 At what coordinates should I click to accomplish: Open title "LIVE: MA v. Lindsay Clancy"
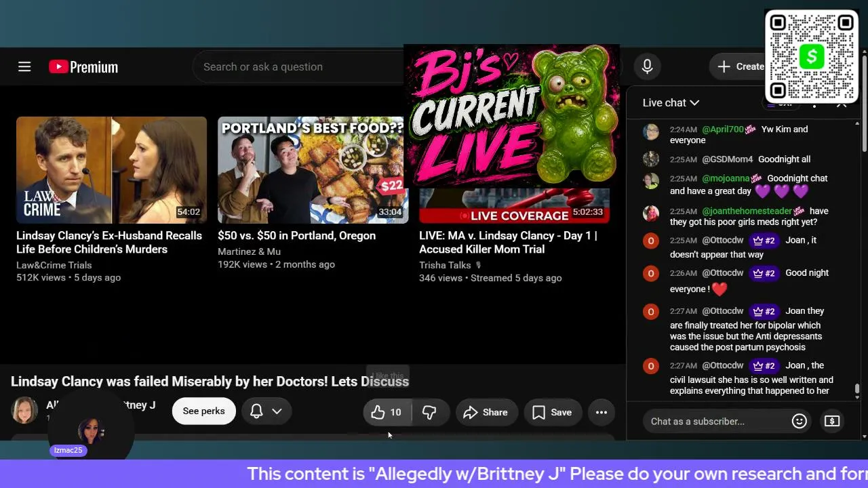pos(508,242)
